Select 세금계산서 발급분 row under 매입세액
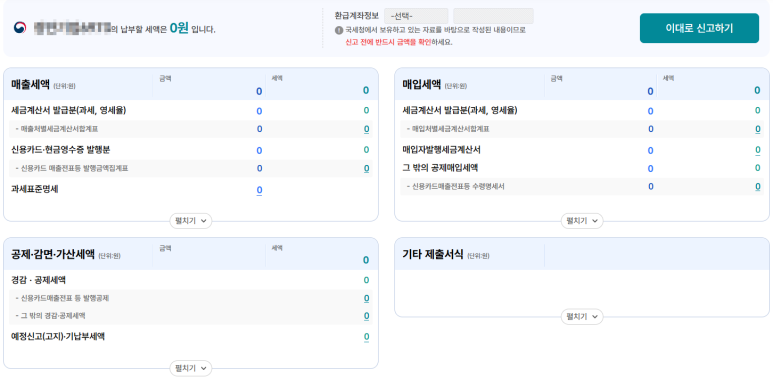Image resolution: width=773 pixels, height=379 pixels. pyautogui.click(x=460, y=110)
